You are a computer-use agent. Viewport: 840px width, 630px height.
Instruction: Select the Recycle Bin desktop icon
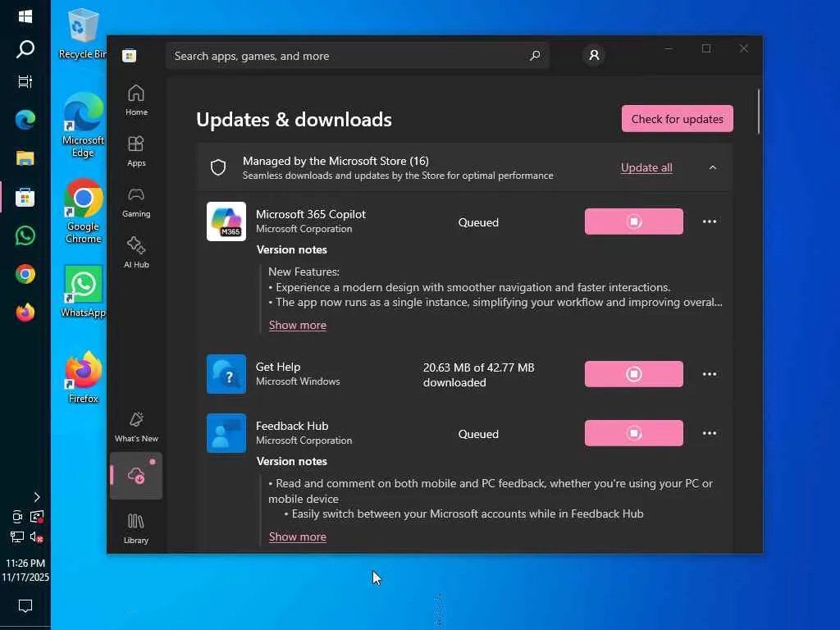point(83,33)
